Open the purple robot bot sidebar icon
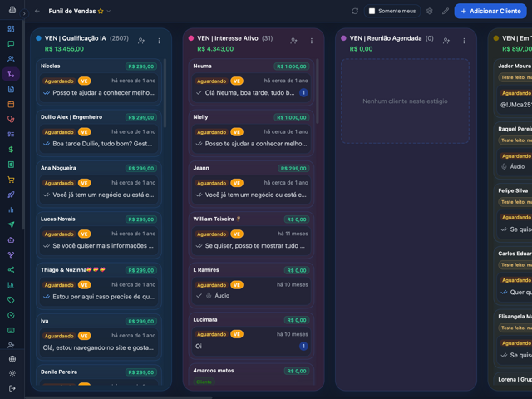Screen dimensions: 532x399 [x=11, y=240]
